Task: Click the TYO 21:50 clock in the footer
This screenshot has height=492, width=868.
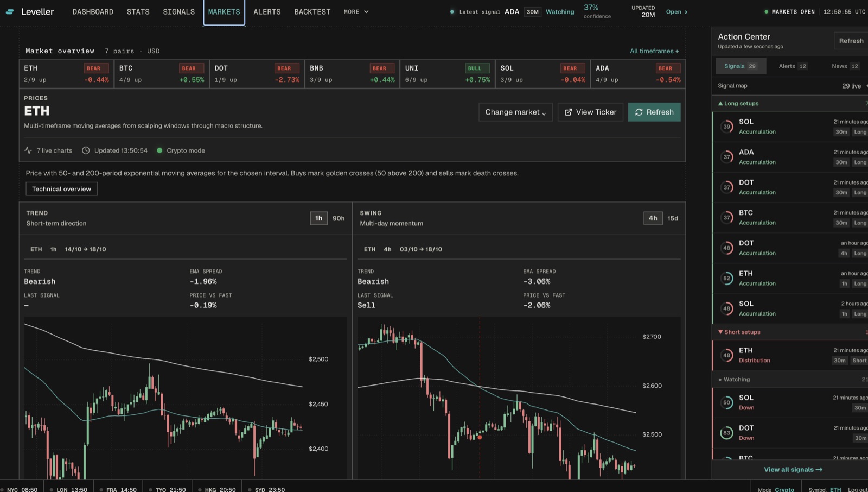Action: 167,489
